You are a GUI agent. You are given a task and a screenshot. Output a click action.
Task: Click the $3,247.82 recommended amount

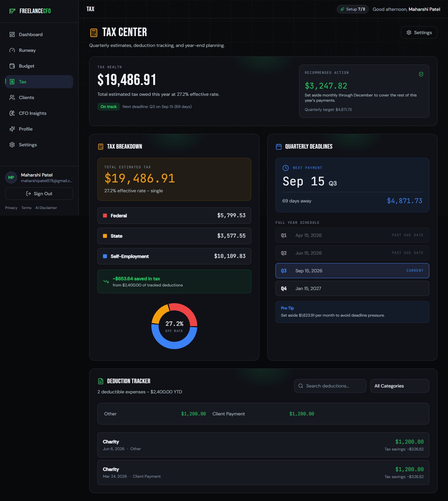click(326, 86)
